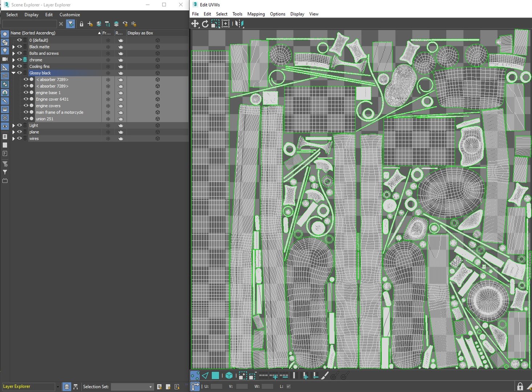The width and height of the screenshot is (532, 392).
Task: Click the Hide All Layers eye icon
Action: (125, 24)
